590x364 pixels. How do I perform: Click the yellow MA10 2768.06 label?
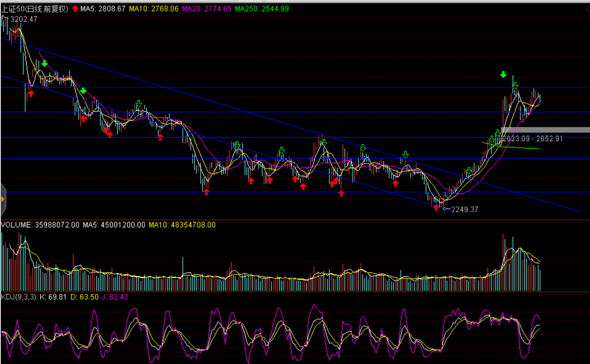point(154,9)
